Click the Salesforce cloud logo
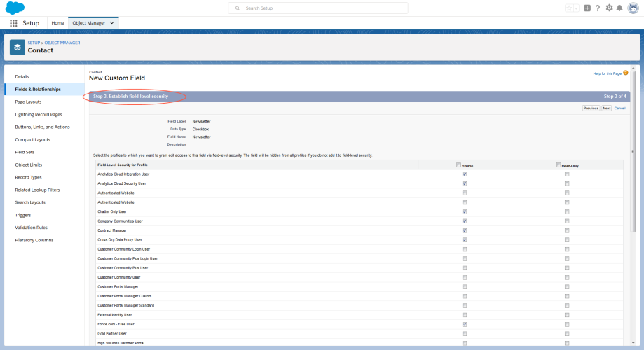This screenshot has height=350, width=644. 15,8
